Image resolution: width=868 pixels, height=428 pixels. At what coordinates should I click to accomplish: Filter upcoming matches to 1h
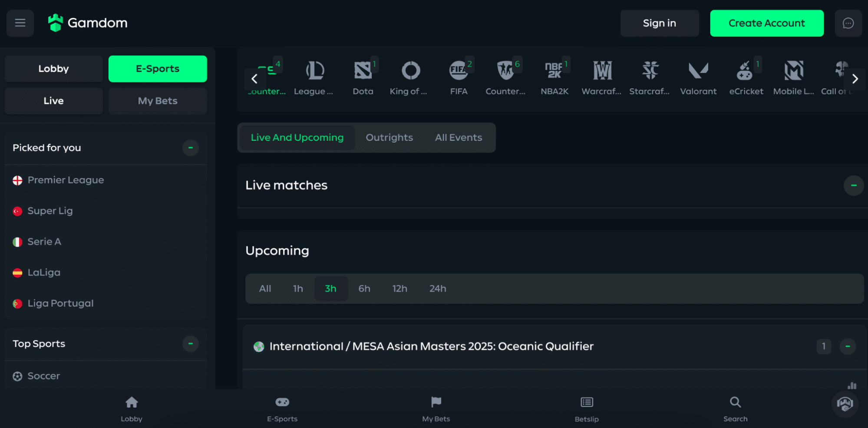[298, 289]
